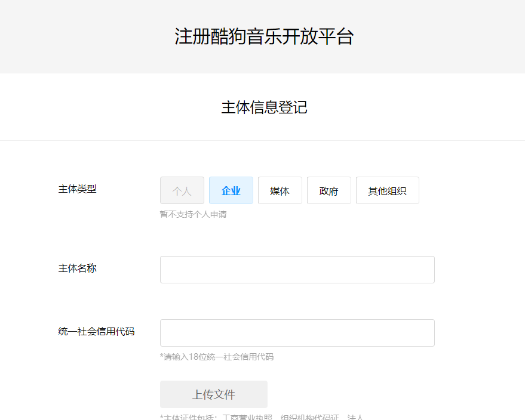Screen dimensions: 525x420
Task: Choose 企业 as the subject type
Action: pos(231,190)
